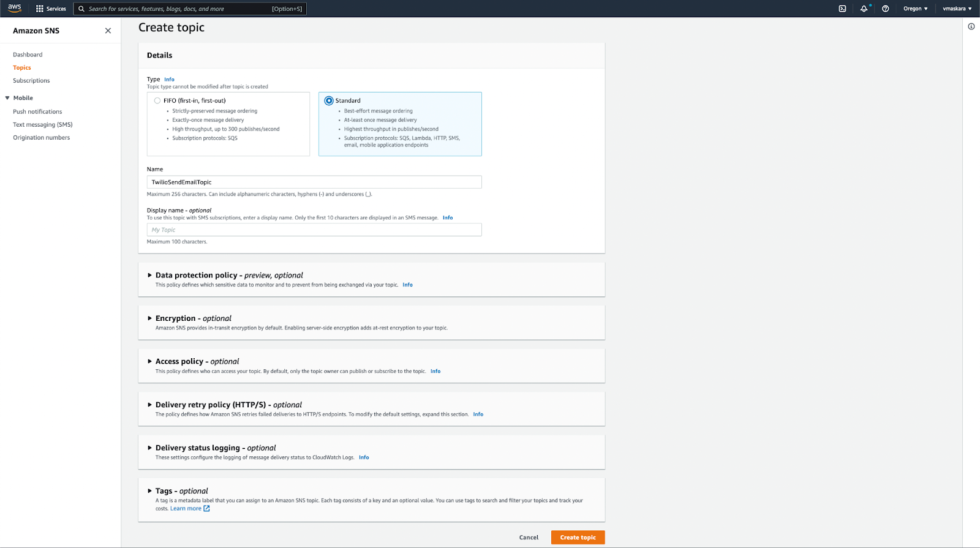Image resolution: width=980 pixels, height=548 pixels.
Task: Open CloudShell terminal icon
Action: coord(842,9)
